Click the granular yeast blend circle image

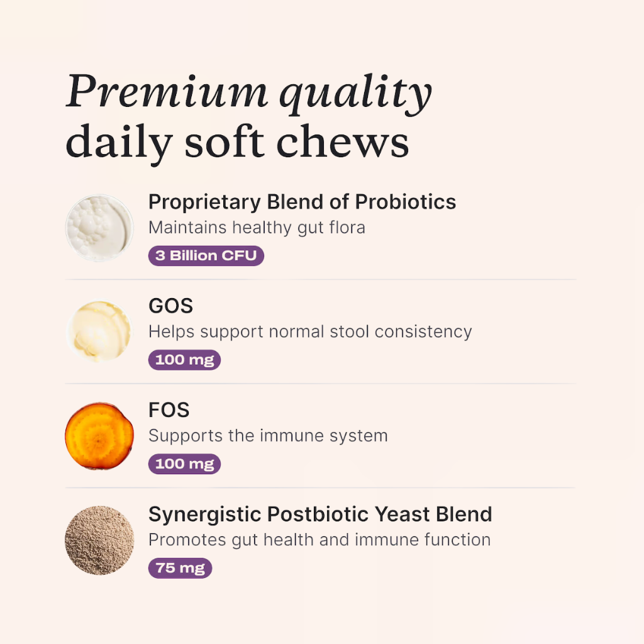[99, 540]
